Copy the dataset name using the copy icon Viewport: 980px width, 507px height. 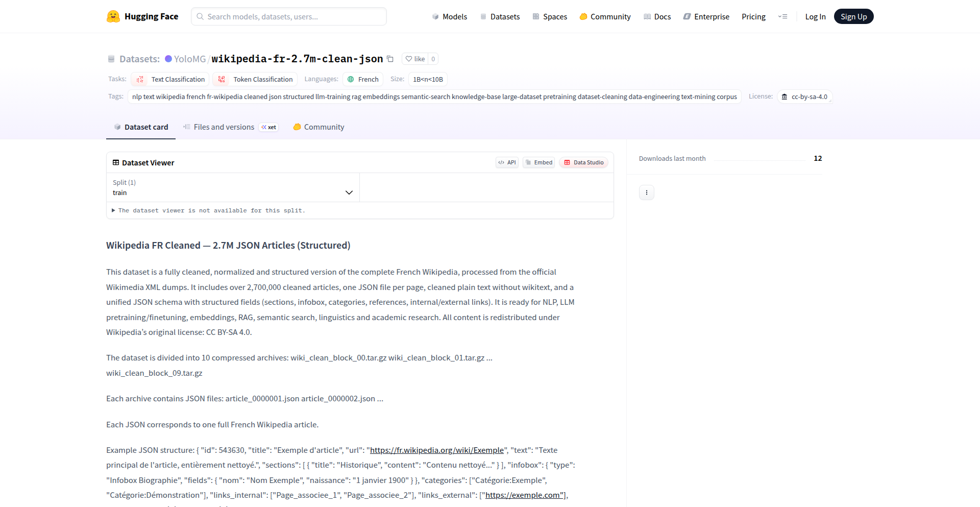(x=390, y=59)
